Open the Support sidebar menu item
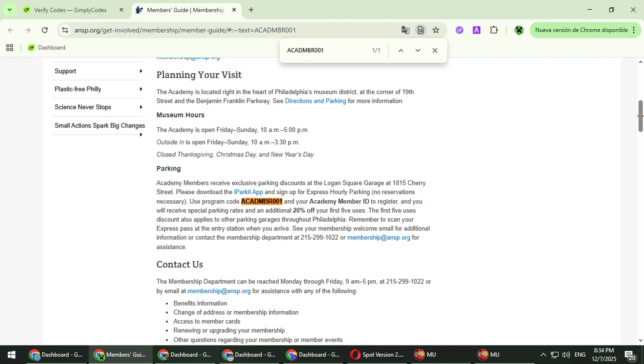This screenshot has height=364, width=644. 65,71
